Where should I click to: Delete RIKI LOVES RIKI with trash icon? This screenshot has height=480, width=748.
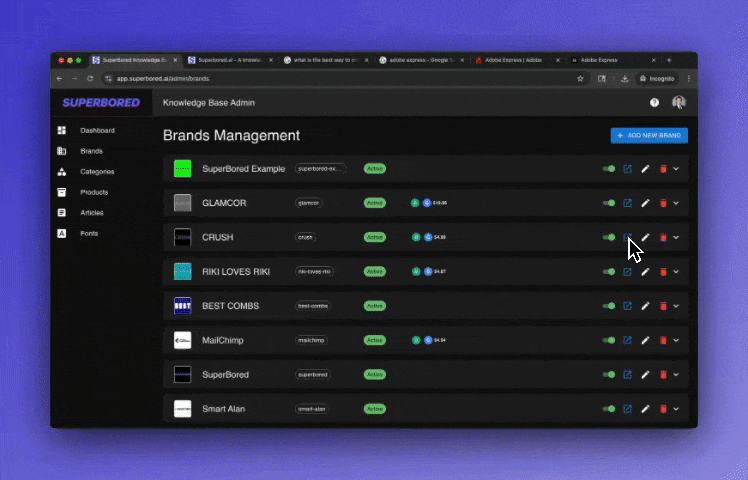[x=663, y=272]
